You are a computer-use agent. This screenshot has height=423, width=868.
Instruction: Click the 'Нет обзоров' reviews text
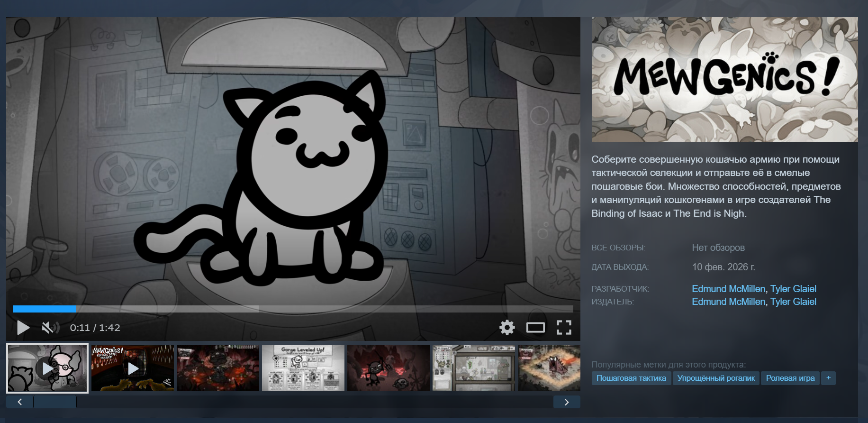[718, 248]
